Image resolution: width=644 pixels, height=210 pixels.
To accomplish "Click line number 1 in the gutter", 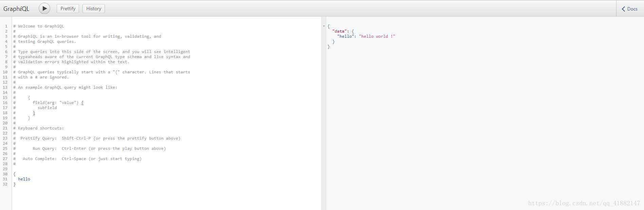I will click(6, 26).
